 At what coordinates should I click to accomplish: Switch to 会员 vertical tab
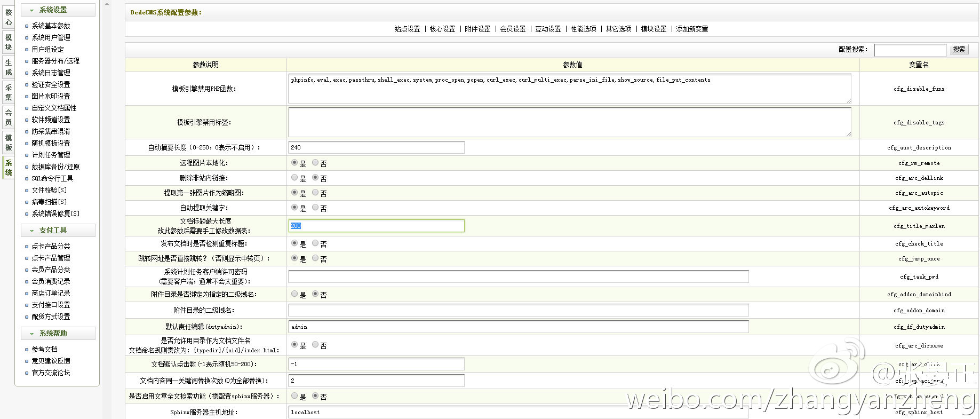(9, 117)
